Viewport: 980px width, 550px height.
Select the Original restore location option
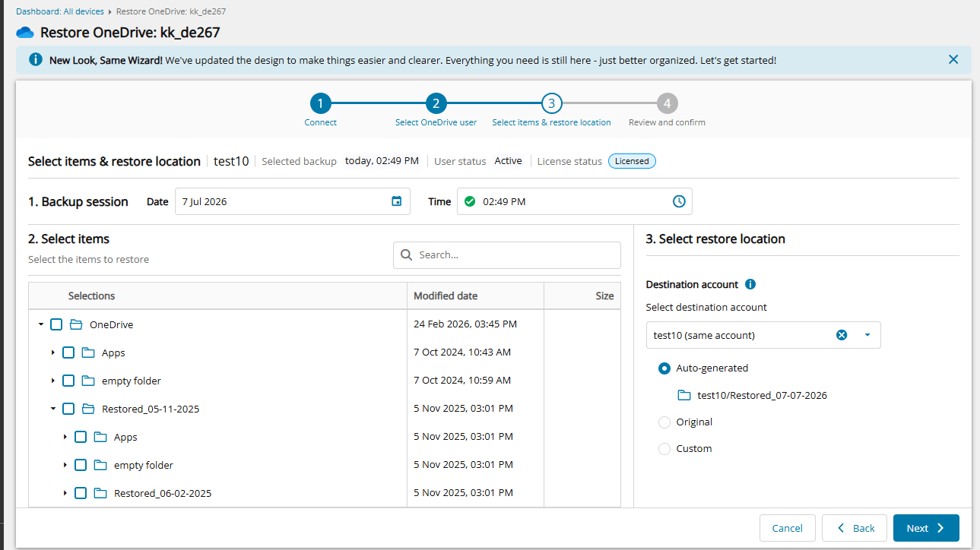[x=664, y=422]
